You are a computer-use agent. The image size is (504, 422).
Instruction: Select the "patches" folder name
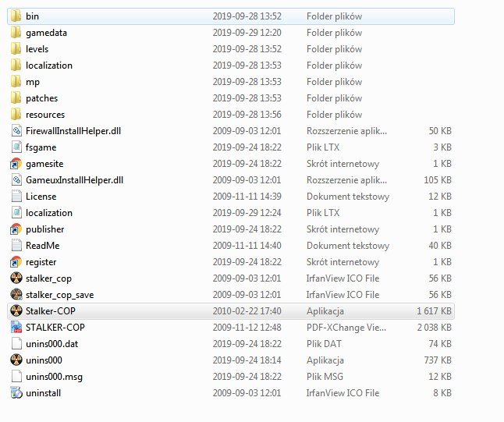click(x=42, y=98)
